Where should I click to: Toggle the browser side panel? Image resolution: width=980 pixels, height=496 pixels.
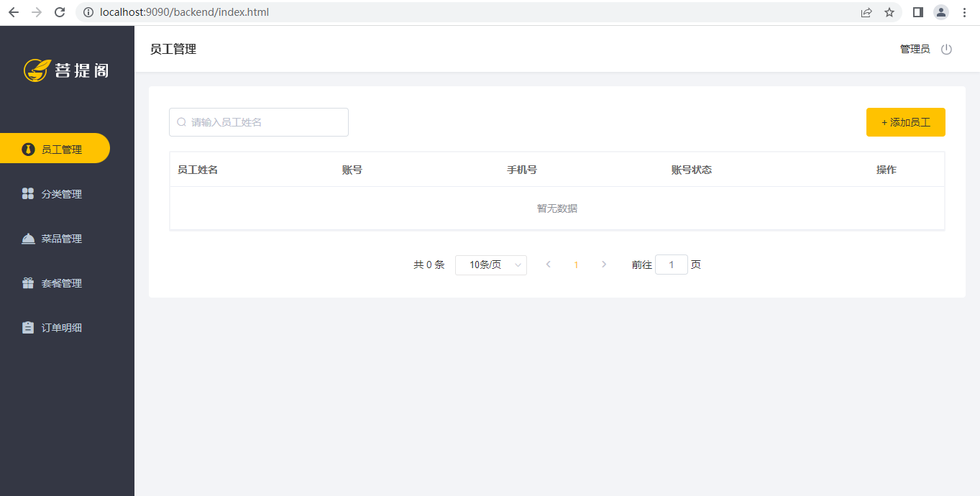click(918, 12)
